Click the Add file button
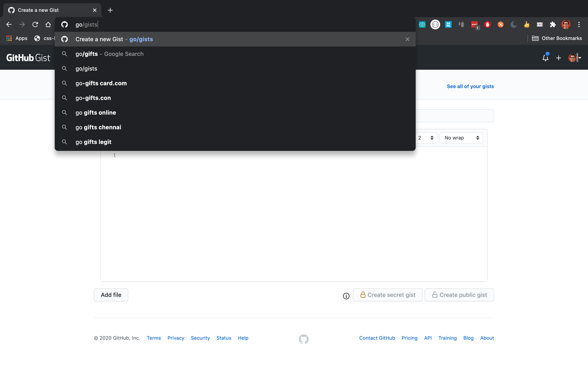Image resolution: width=588 pixels, height=367 pixels. 111,295
